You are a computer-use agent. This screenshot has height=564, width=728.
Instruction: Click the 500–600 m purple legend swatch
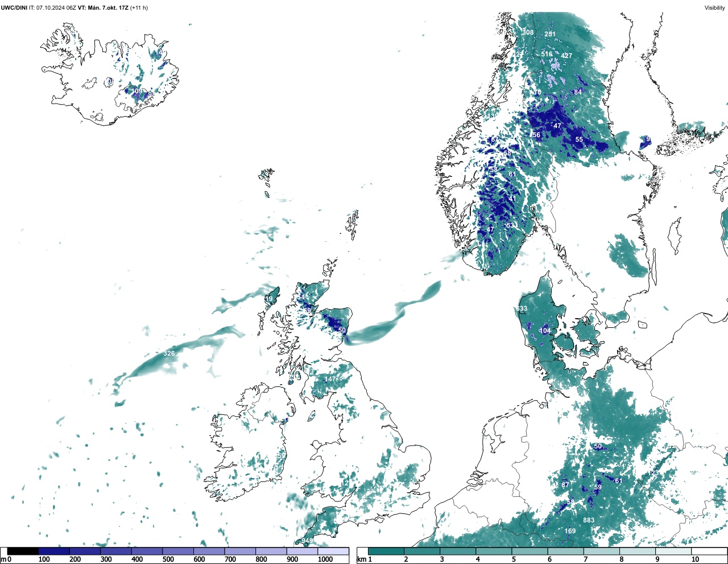point(178,551)
